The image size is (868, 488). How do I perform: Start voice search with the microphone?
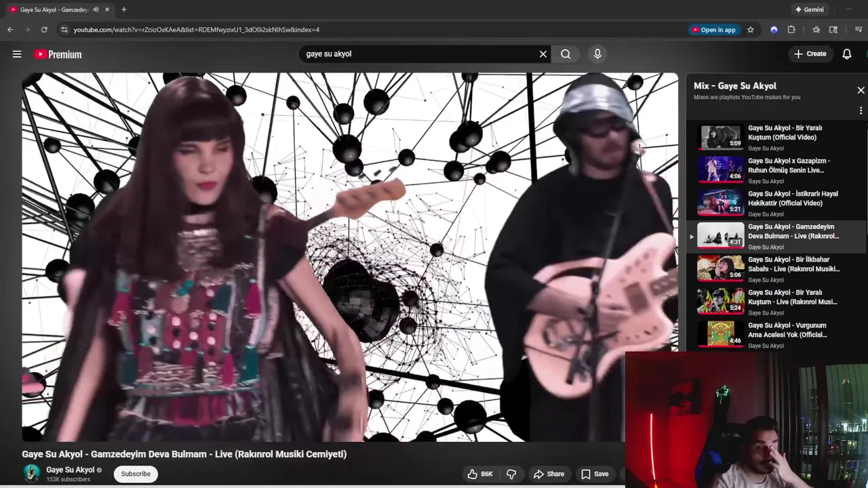(x=597, y=54)
